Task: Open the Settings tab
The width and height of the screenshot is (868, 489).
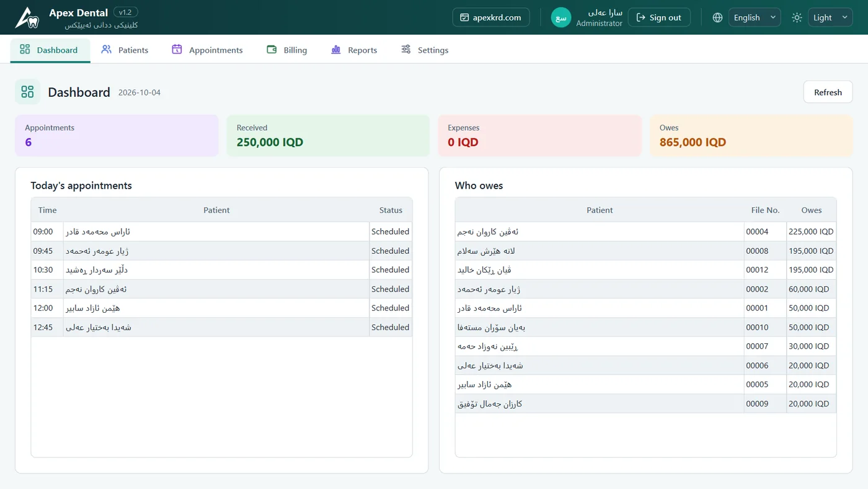Action: click(425, 50)
